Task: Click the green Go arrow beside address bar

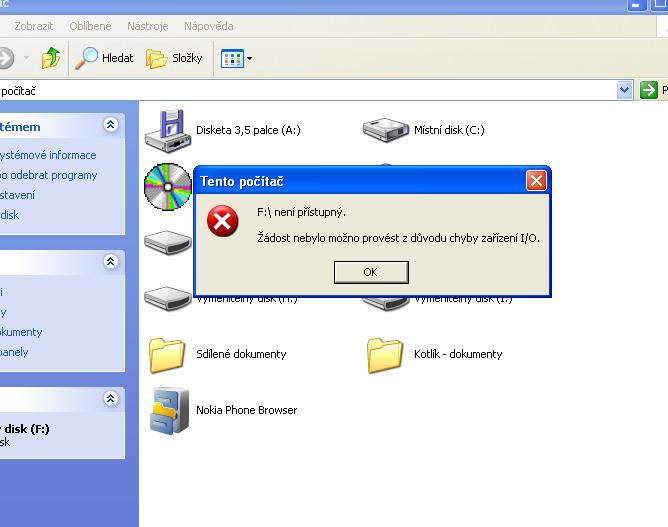Action: pos(650,90)
